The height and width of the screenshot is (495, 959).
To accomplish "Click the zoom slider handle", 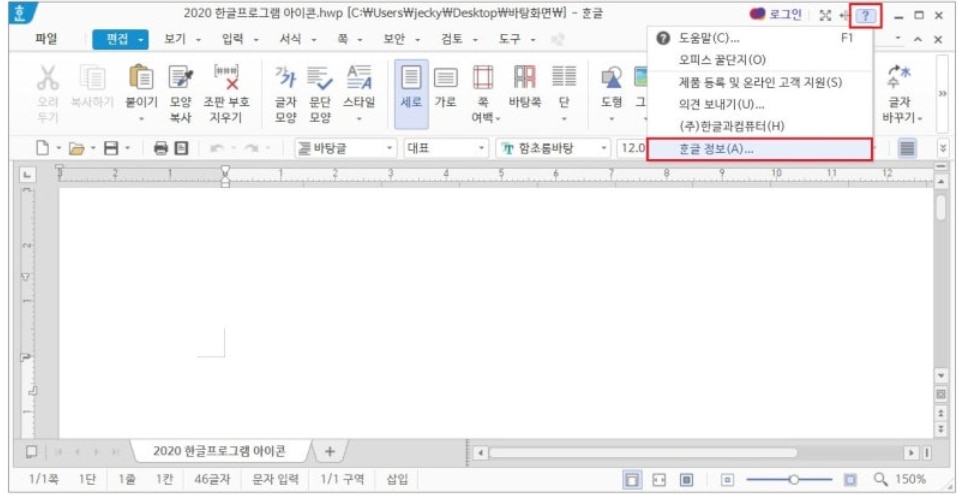I will pyautogui.click(x=794, y=480).
